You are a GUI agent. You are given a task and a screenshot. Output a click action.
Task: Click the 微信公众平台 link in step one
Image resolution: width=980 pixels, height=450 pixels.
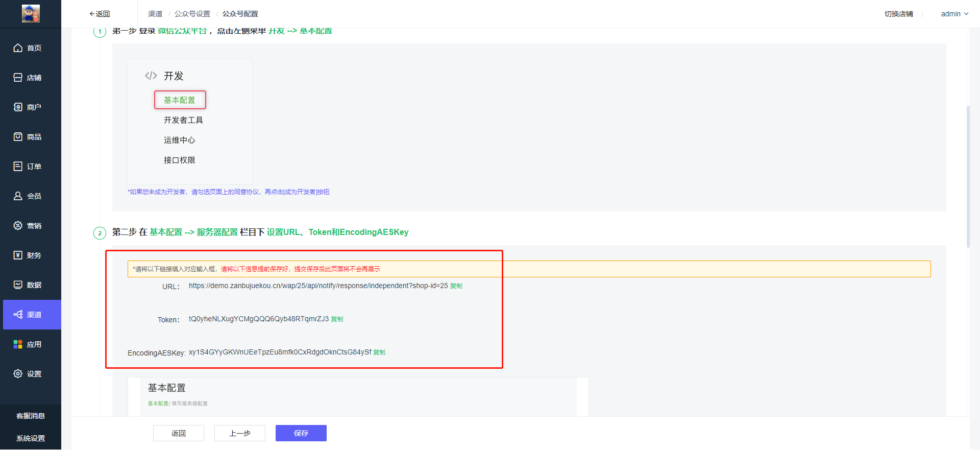point(182,31)
